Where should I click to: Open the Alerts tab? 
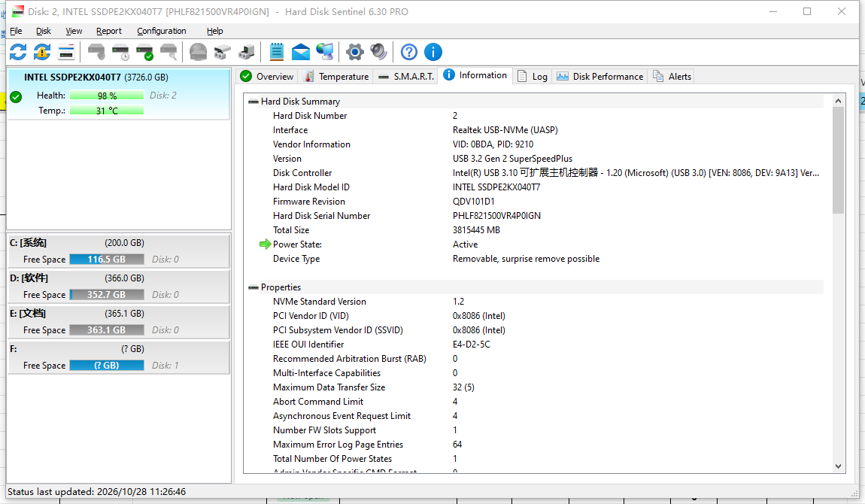672,77
